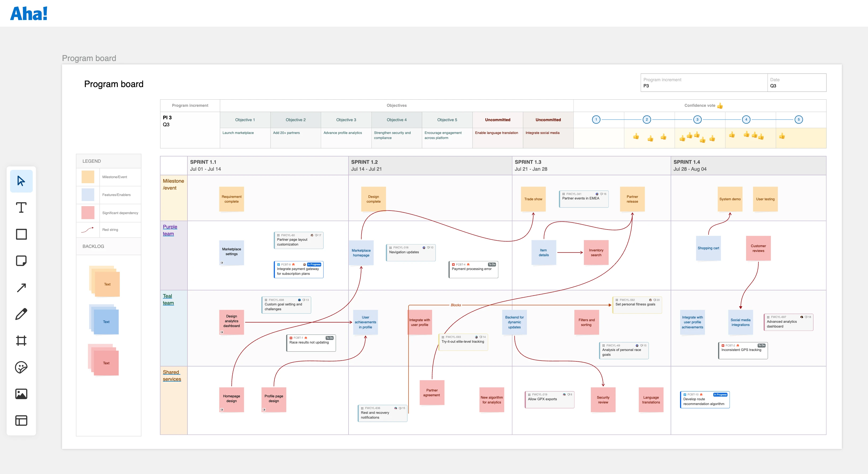868x474 pixels.
Task: Collapse the BACKLOG section
Action: 93,246
